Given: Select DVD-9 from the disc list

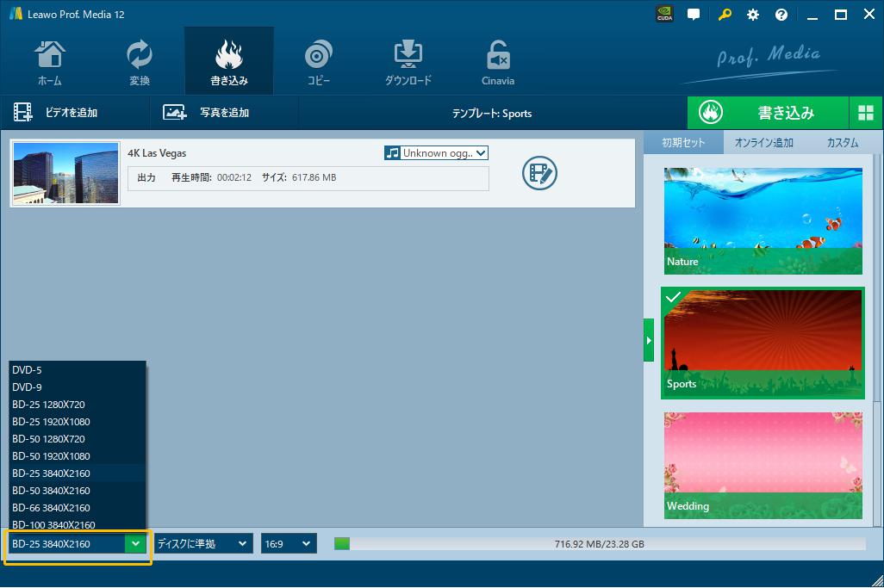Looking at the screenshot, I should pyautogui.click(x=78, y=387).
